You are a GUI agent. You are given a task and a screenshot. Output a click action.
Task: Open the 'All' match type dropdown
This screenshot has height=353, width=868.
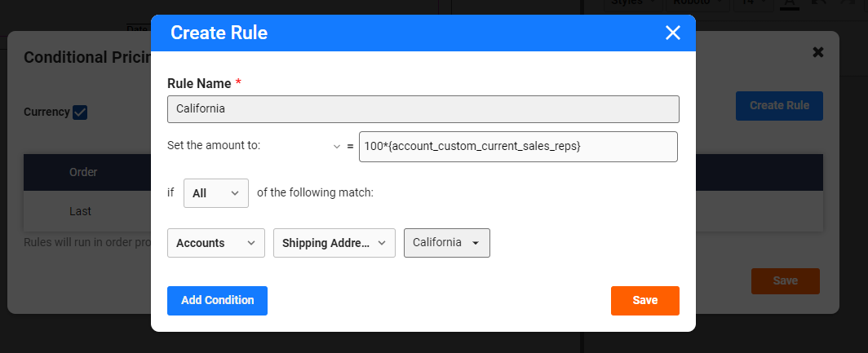pos(216,193)
